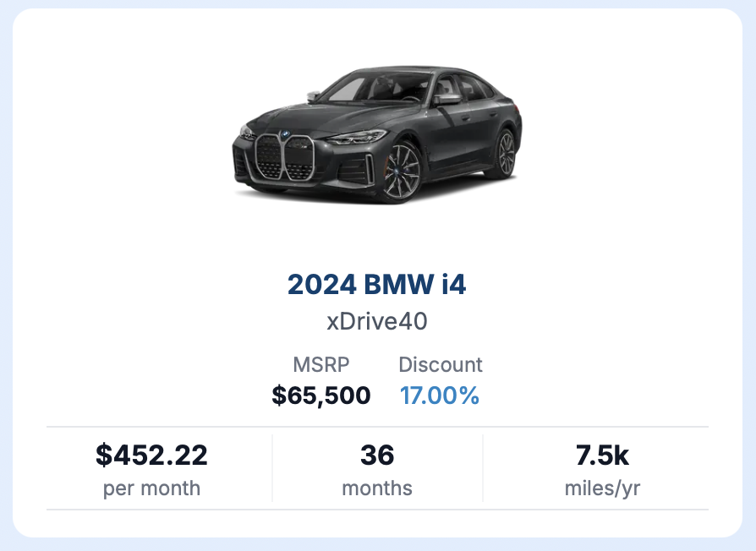Click the per month label

151,488
